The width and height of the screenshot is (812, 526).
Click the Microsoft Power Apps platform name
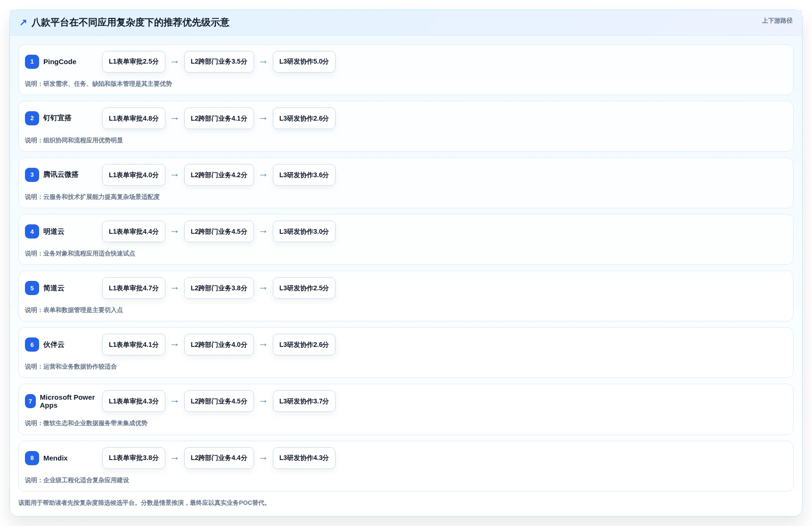67,401
